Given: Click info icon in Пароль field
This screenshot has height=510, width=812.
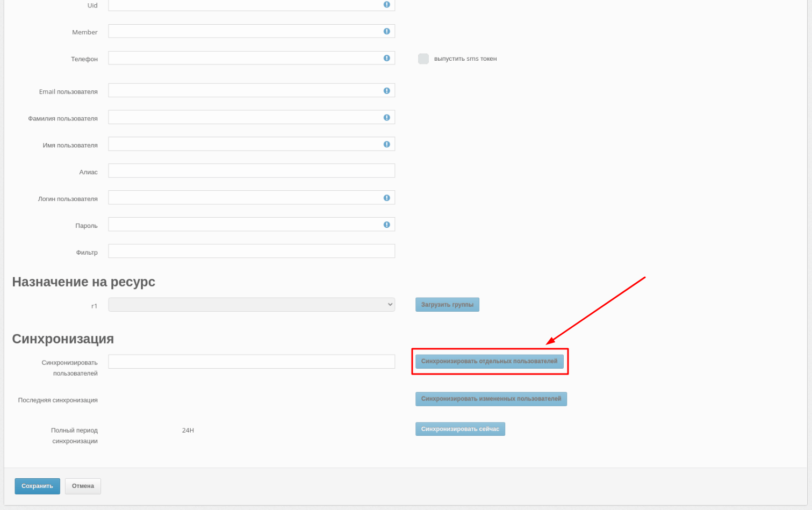Looking at the screenshot, I should (386, 225).
